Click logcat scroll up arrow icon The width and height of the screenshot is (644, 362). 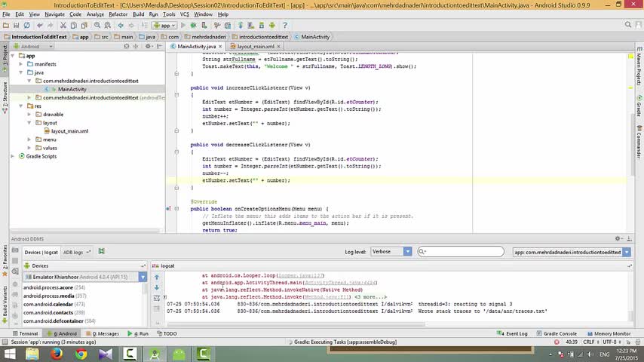[x=157, y=278]
